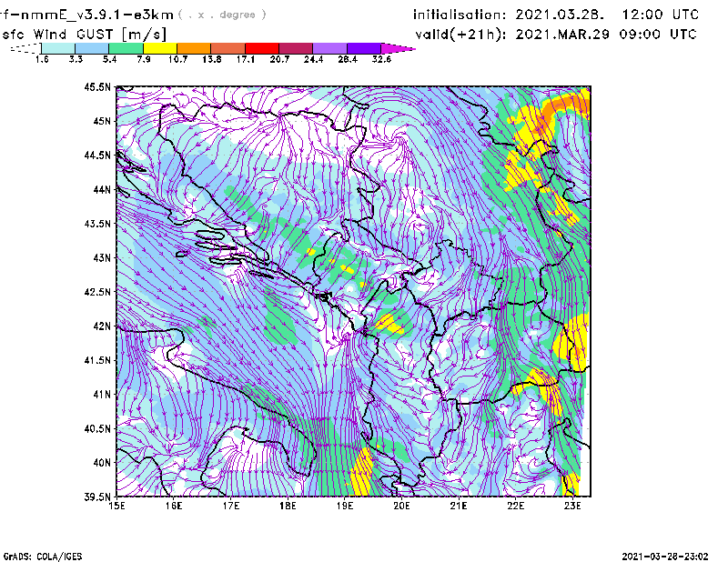Click the yellow 7.9–10.7 legend color
Image resolution: width=728 pixels, height=562 pixels.
160,48
